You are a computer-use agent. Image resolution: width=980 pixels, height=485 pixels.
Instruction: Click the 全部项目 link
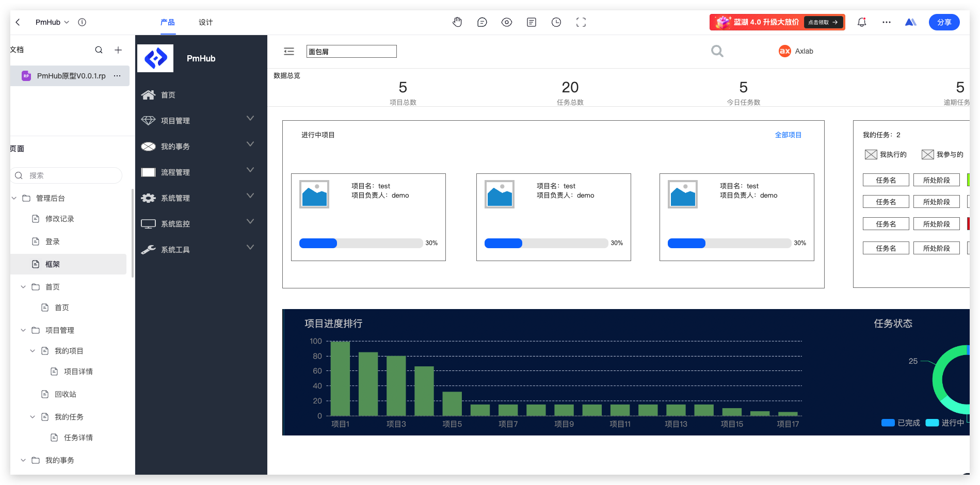click(788, 135)
